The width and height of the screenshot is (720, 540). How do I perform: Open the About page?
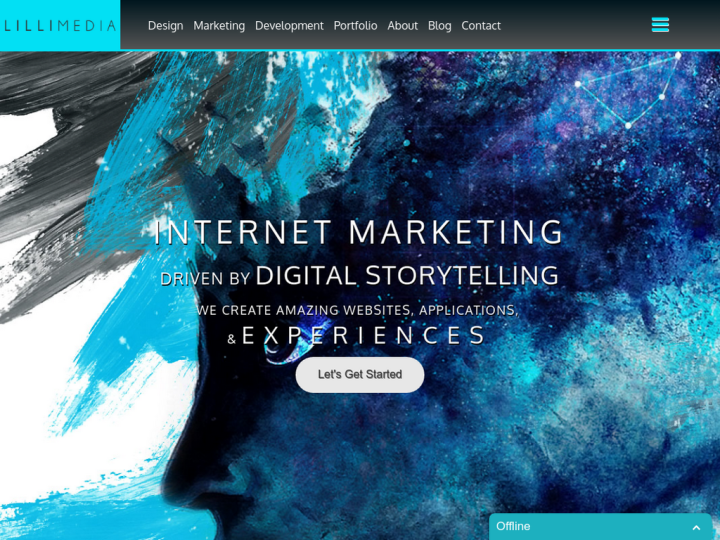[x=403, y=26]
